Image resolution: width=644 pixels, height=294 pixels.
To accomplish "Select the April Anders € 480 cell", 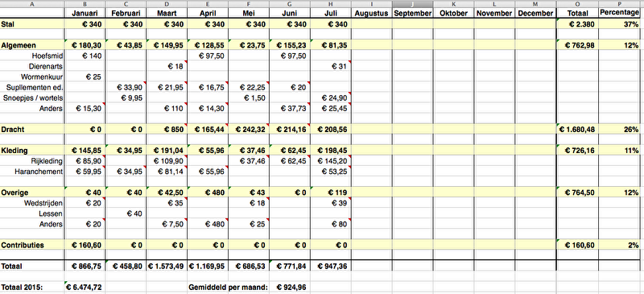I will tap(208, 225).
